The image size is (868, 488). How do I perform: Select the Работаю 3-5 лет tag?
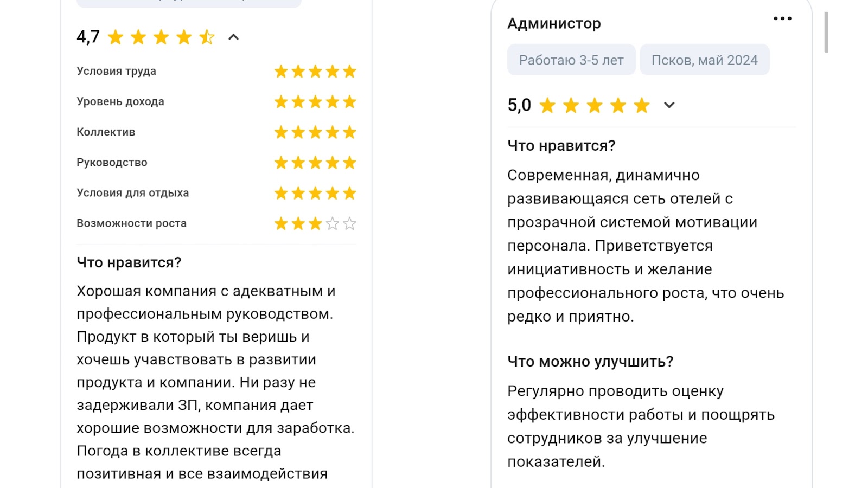click(x=571, y=60)
